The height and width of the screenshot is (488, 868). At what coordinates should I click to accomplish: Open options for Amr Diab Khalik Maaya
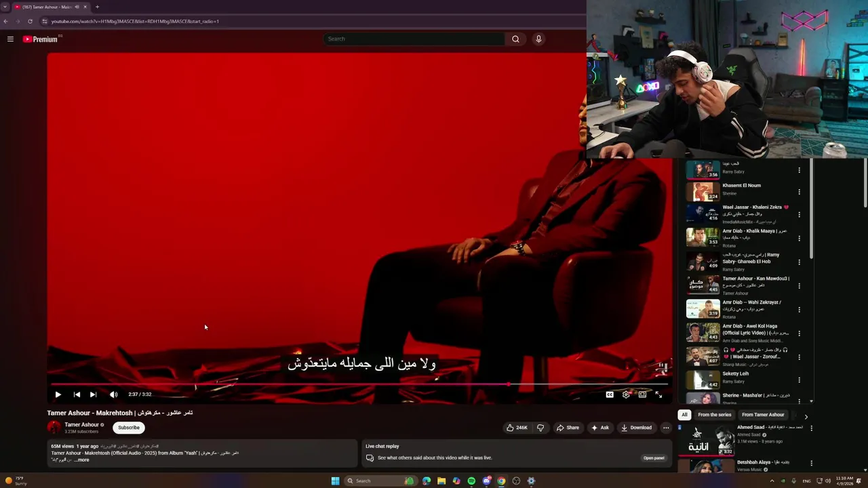click(799, 238)
